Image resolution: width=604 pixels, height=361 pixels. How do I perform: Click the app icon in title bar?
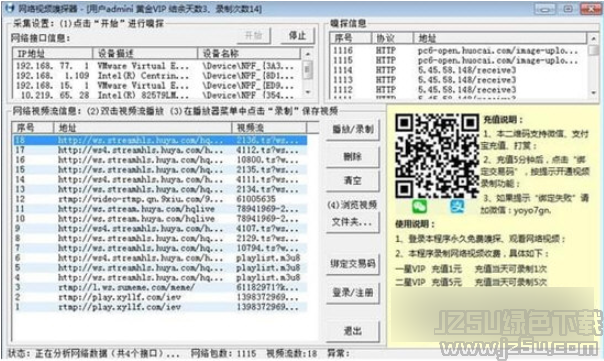9,8
